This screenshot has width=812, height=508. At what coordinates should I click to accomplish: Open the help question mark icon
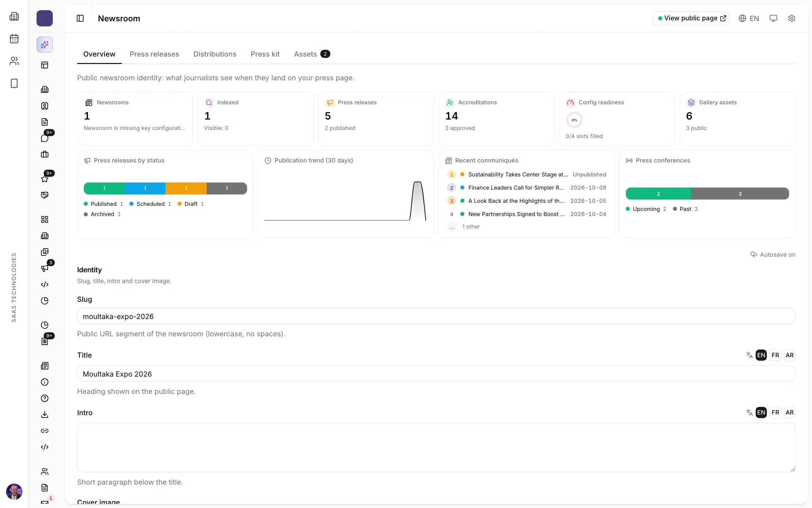[45, 398]
